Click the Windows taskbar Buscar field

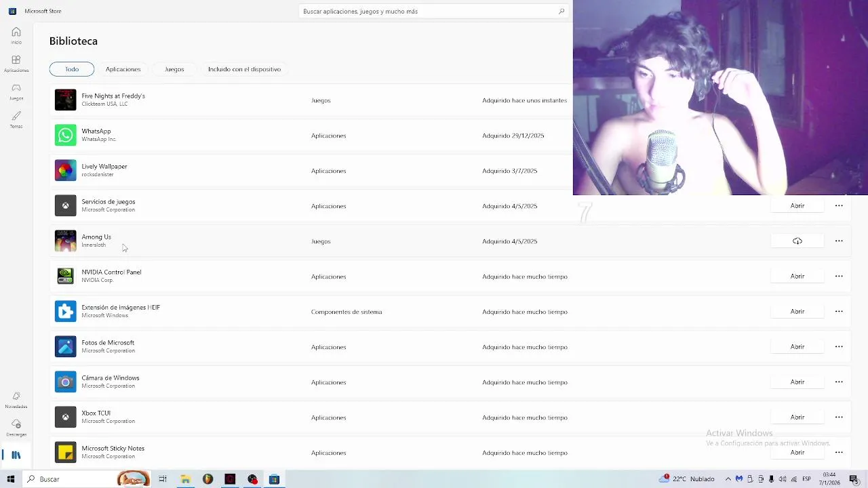point(88,479)
